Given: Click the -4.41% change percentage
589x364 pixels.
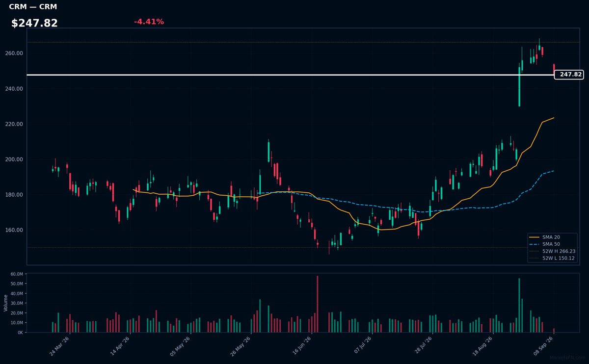Looking at the screenshot, I should tap(149, 22).
